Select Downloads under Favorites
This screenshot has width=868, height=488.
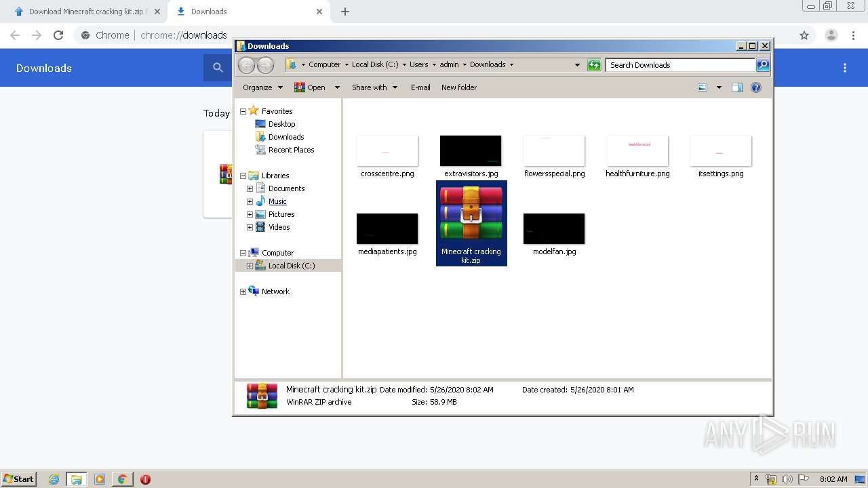pyautogui.click(x=286, y=137)
